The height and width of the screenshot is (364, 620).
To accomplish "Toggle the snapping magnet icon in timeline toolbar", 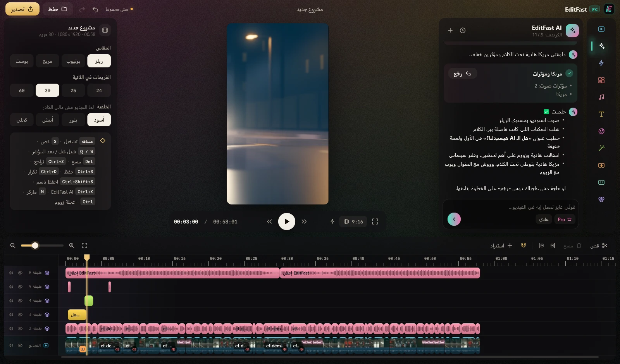I will [x=524, y=246].
